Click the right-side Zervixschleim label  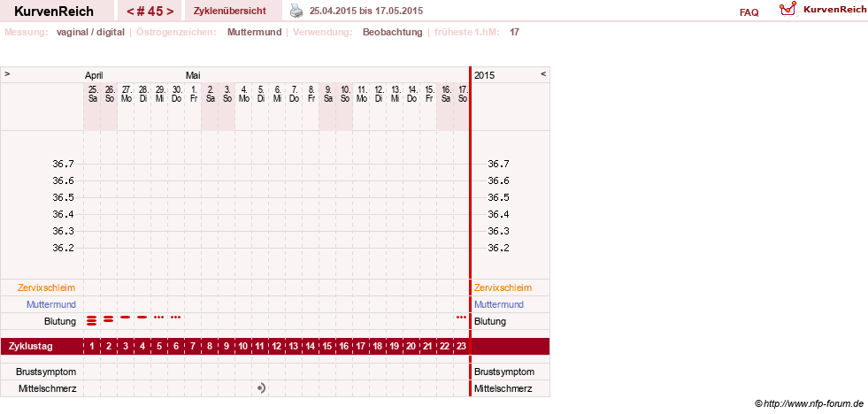coord(503,287)
